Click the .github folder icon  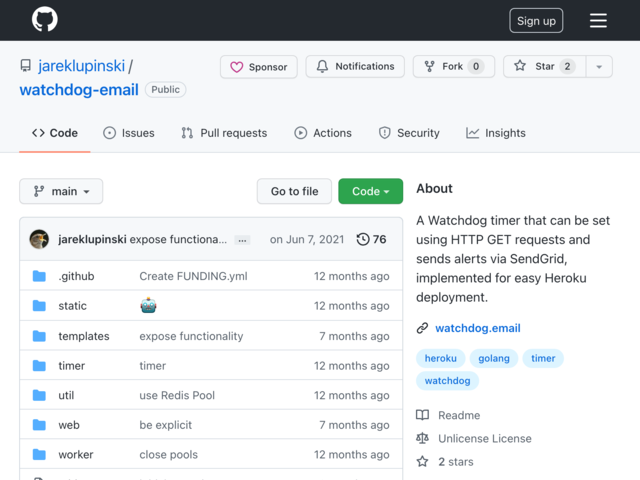tap(39, 276)
